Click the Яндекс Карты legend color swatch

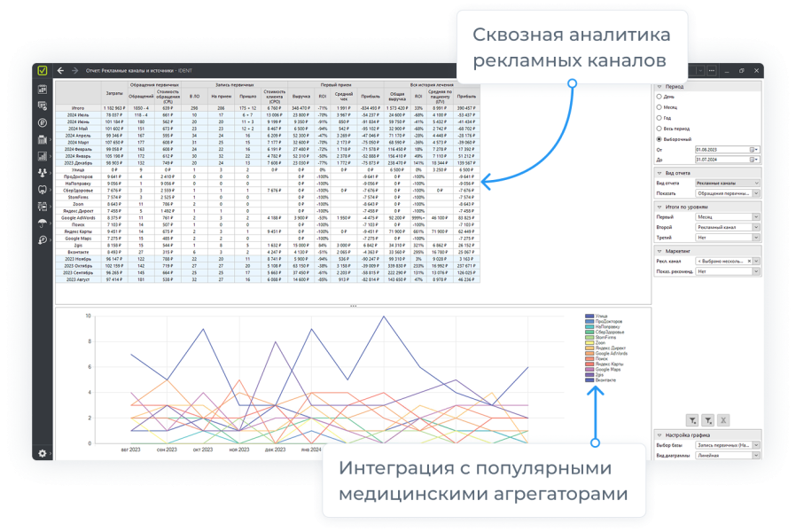589,364
